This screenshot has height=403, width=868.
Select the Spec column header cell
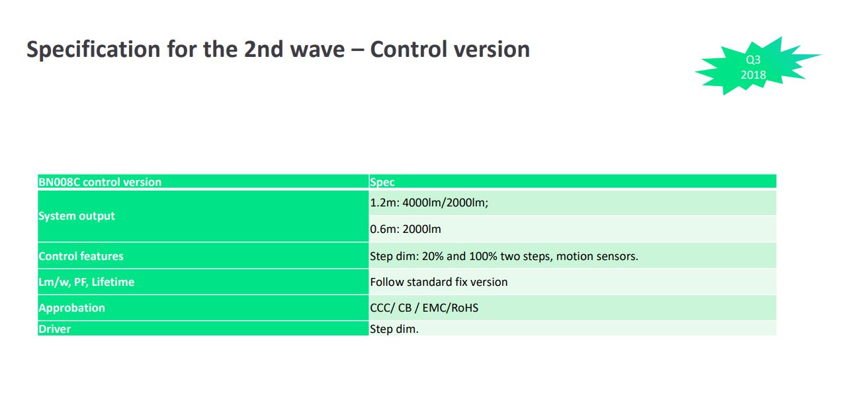click(x=572, y=182)
